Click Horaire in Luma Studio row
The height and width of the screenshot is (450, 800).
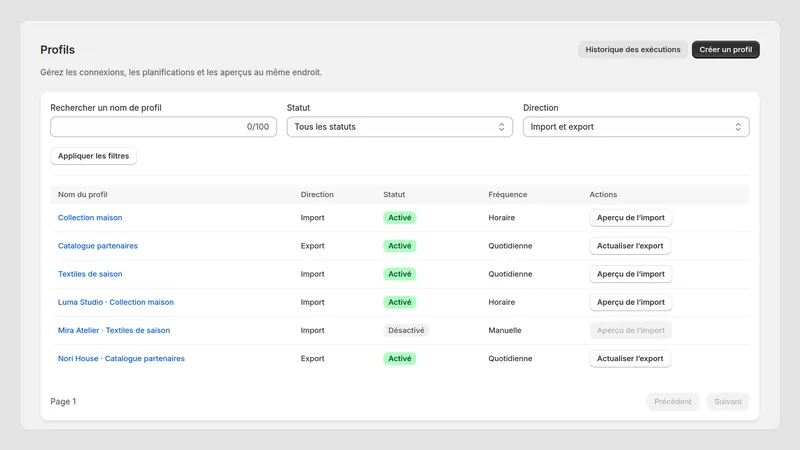502,302
